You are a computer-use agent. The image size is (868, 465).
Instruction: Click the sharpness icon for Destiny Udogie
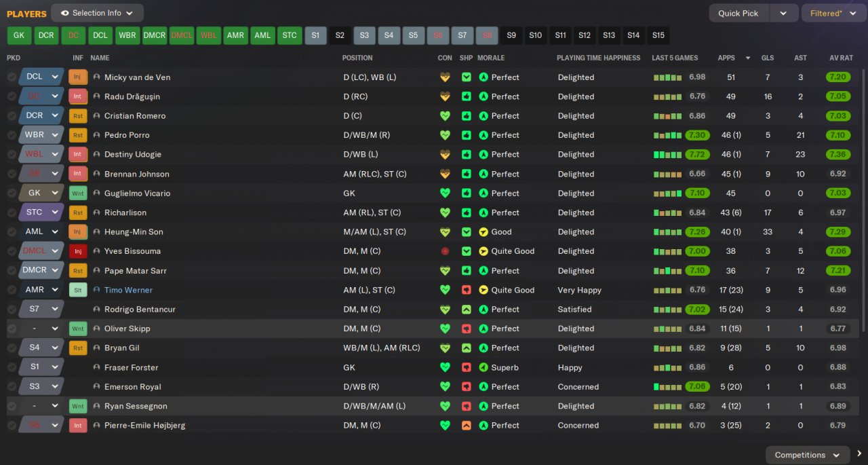(467, 155)
